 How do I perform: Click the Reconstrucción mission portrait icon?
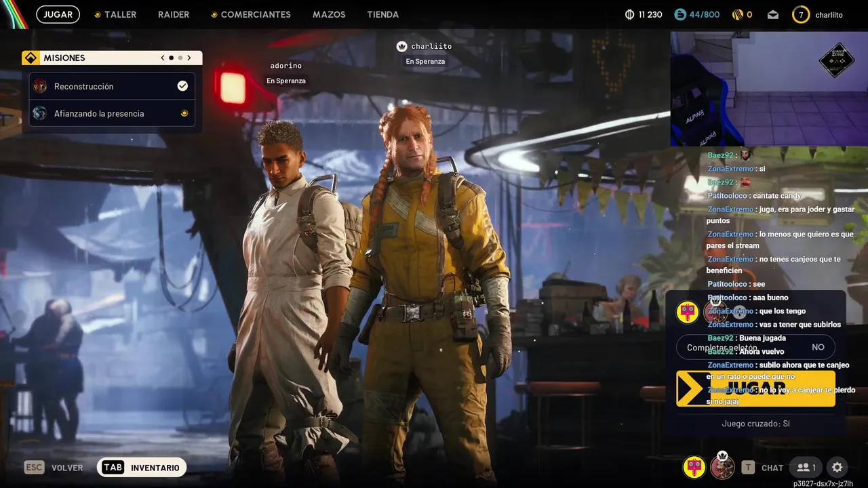click(x=40, y=86)
